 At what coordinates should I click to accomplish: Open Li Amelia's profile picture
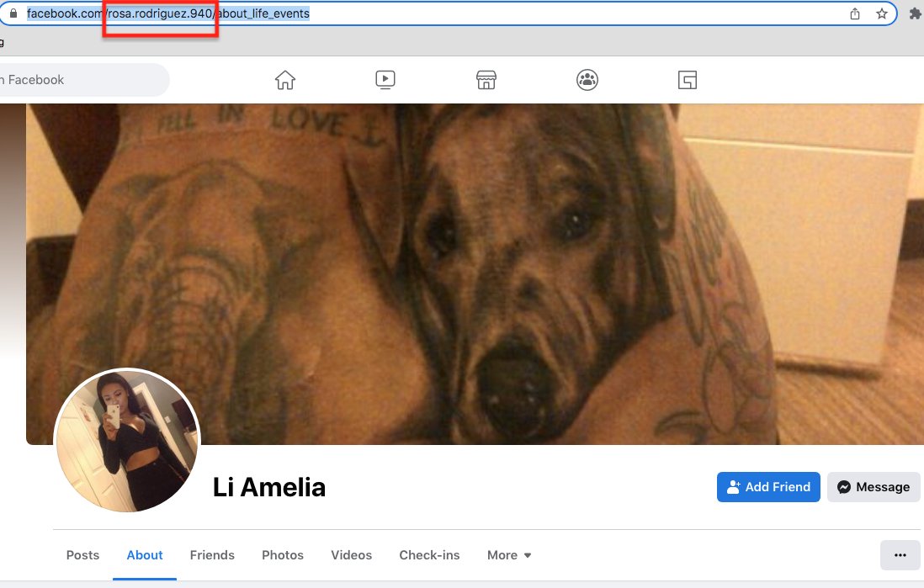[127, 440]
